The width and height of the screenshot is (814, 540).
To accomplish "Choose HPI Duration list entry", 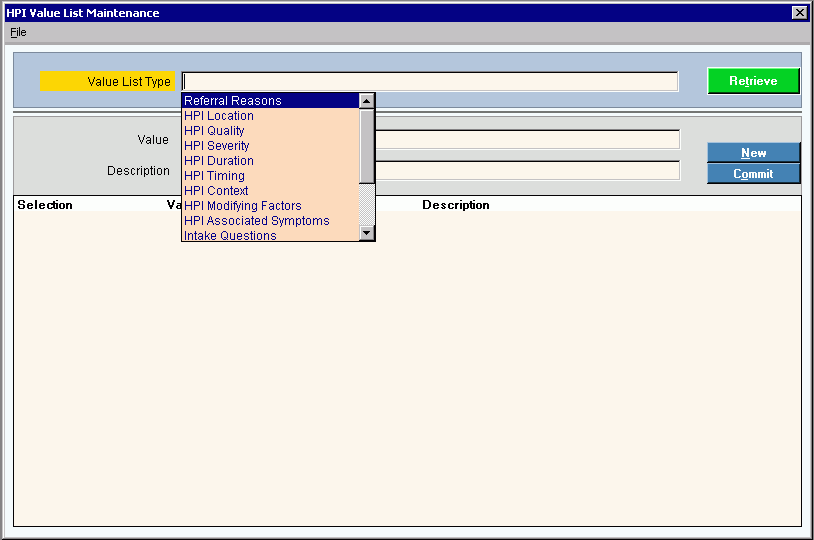I will [219, 161].
